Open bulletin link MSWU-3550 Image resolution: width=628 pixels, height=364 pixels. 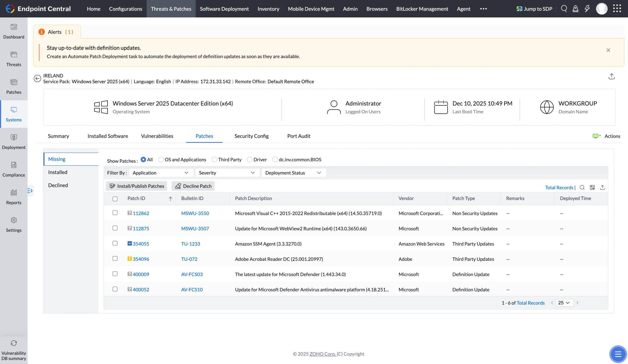click(195, 213)
